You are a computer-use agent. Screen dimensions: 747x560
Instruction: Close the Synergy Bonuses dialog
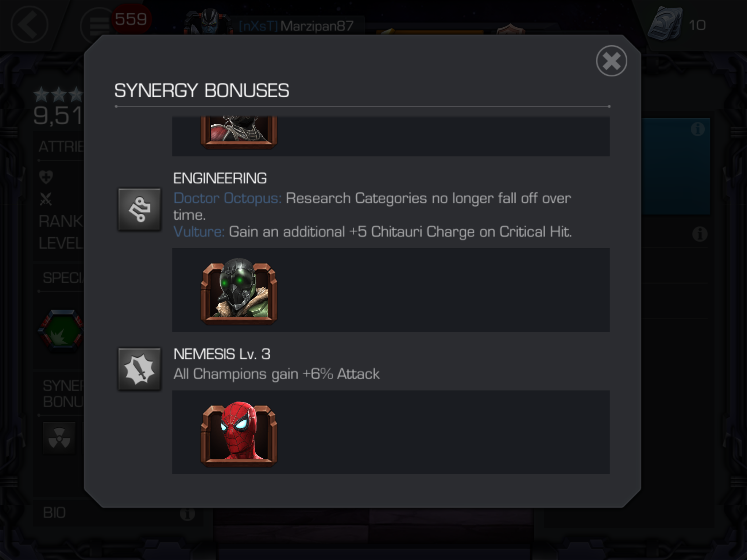click(x=611, y=61)
